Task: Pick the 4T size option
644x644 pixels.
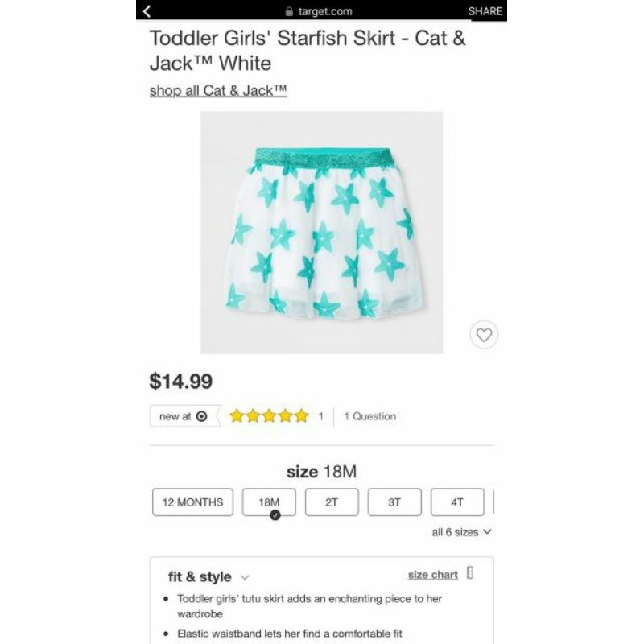Action: click(x=457, y=502)
